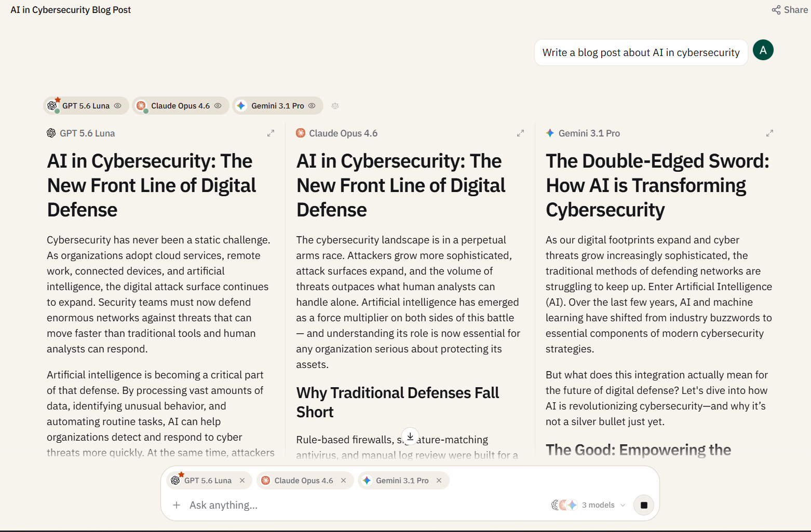Image resolution: width=811 pixels, height=532 pixels.
Task: Remove Claude Opus 4.6 from the input bar
Action: coord(343,481)
